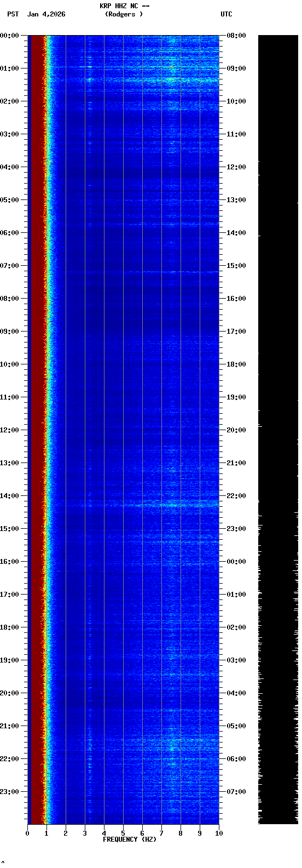Image resolution: width=302 pixels, height=868 pixels.
Task: Click the '18:00' UTC time label
Action: [236, 364]
